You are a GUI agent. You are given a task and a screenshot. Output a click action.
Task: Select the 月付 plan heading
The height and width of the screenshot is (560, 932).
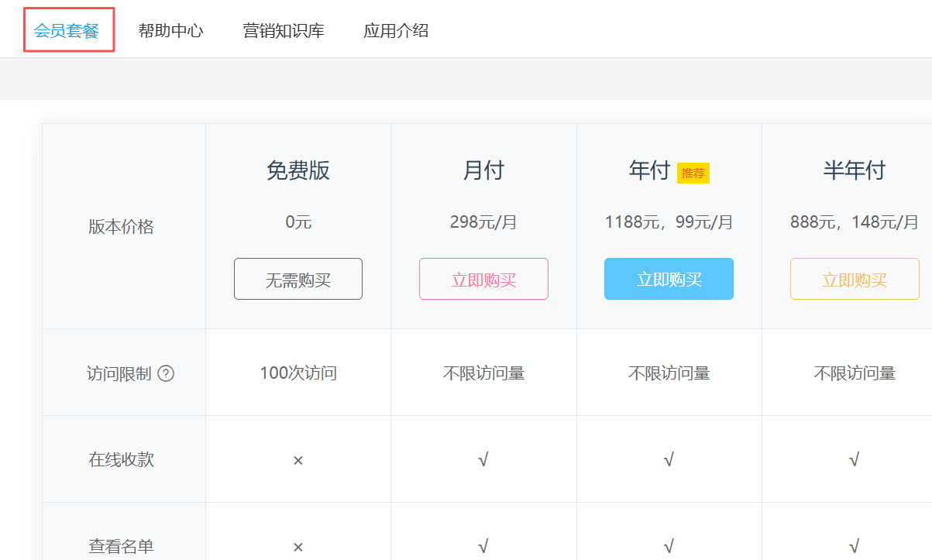coord(483,170)
